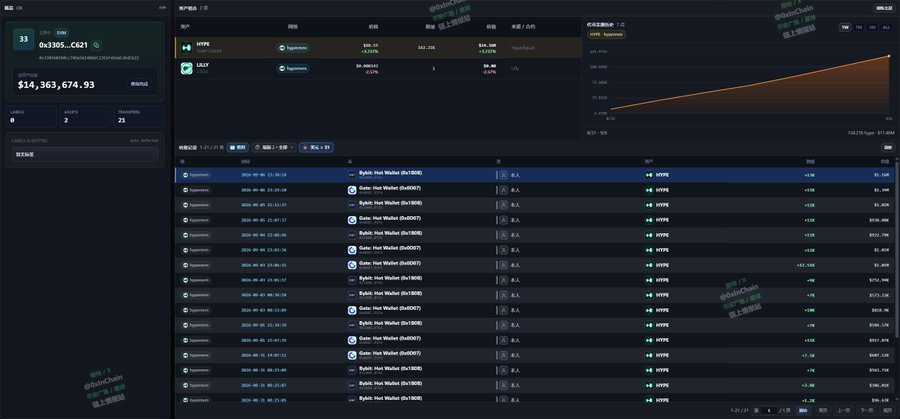Switch the balance chart to 1W range
The image size is (900, 419).
tap(845, 28)
